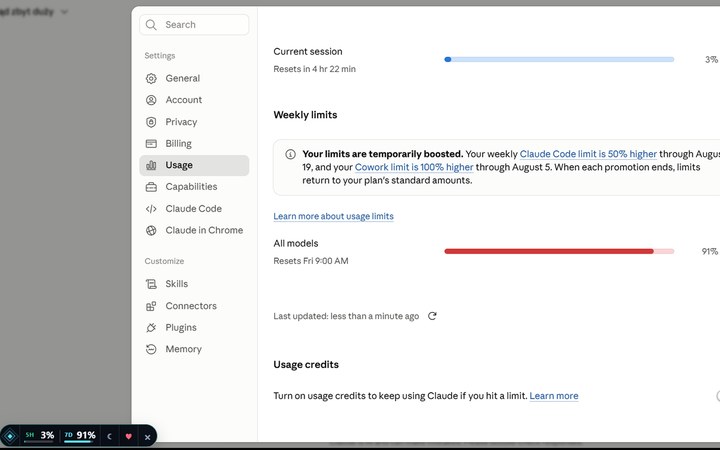Refresh usage with the circular arrow icon
This screenshot has height=450, width=720.
432,316
